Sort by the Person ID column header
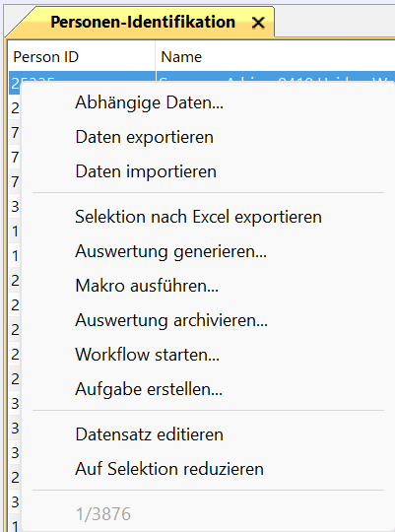395x532 pixels. 82,57
